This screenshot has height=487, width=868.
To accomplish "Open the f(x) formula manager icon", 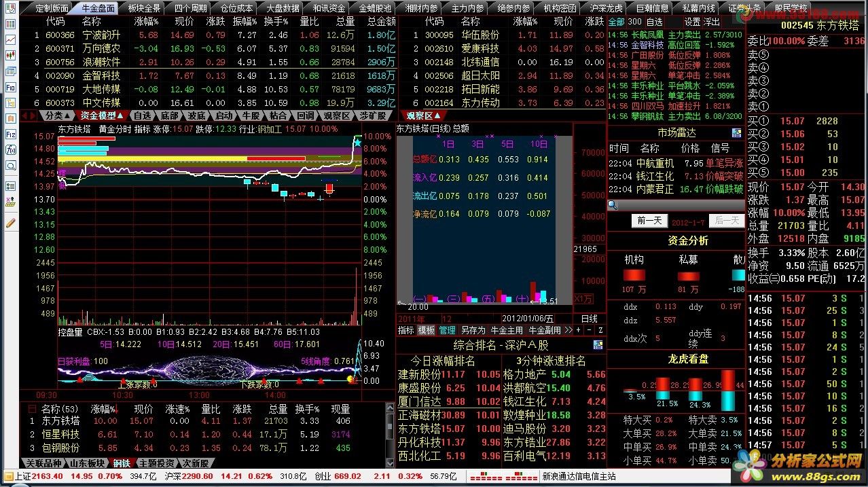I will click(10, 149).
